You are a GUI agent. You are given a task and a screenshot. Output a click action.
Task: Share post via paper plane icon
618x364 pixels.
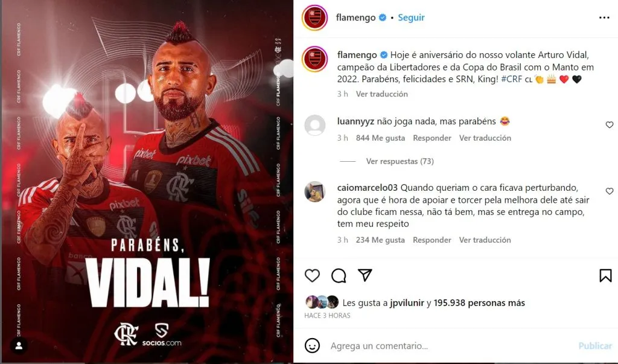pos(365,275)
